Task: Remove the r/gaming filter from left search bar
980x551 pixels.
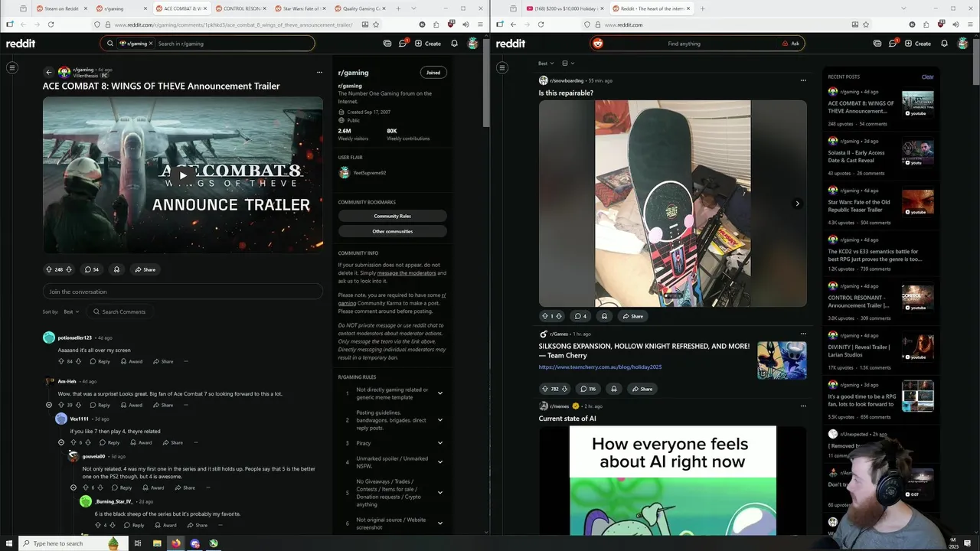Action: pos(151,44)
